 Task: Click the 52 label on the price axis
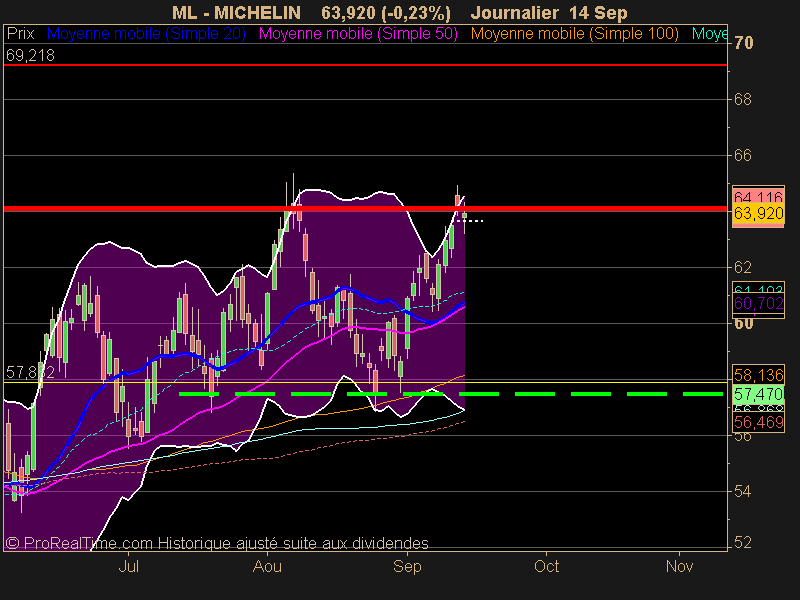743,542
